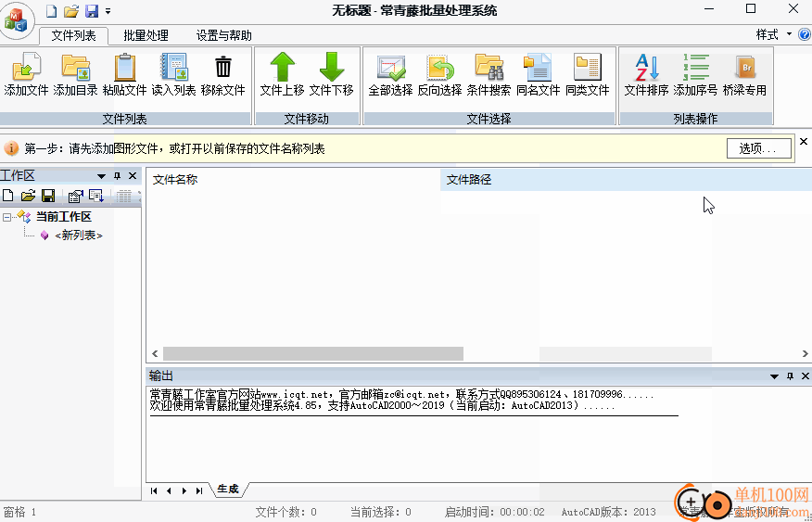Click the New document icon in title bar

tap(51, 10)
